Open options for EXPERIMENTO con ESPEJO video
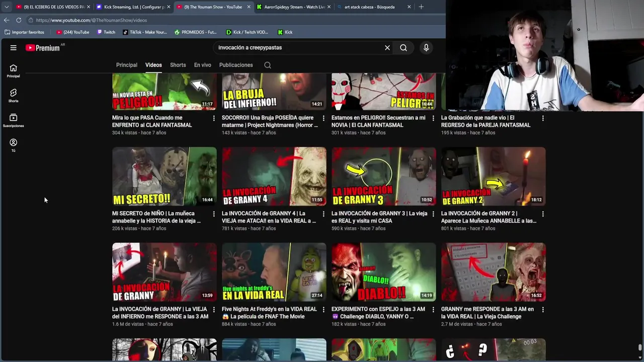This screenshot has height=362, width=644. [433, 310]
